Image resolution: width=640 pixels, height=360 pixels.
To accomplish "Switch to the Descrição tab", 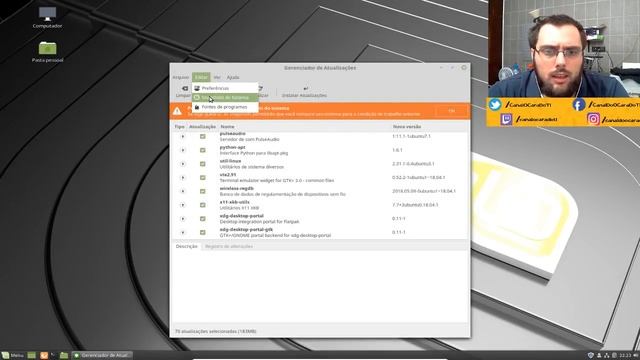I will pyautogui.click(x=187, y=246).
